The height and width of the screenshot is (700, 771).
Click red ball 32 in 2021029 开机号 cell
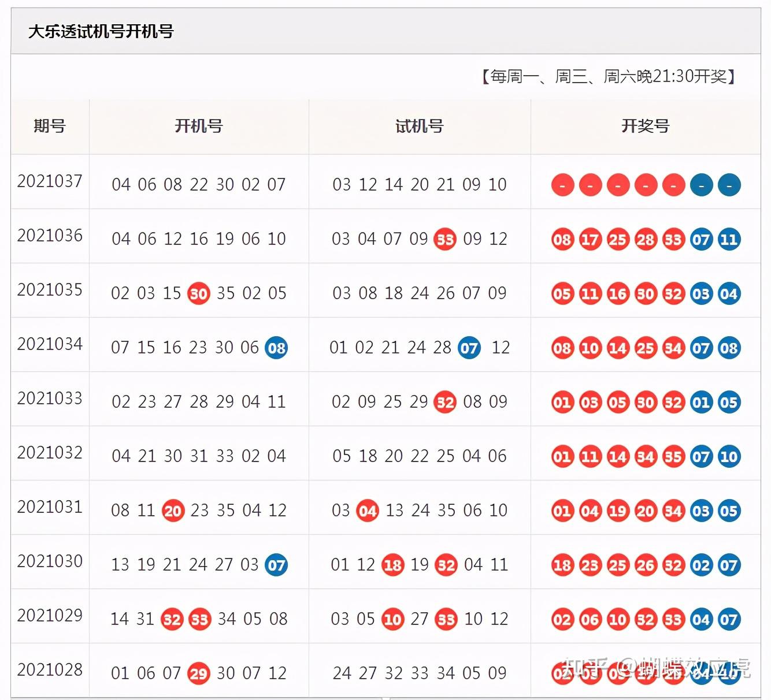tap(172, 619)
